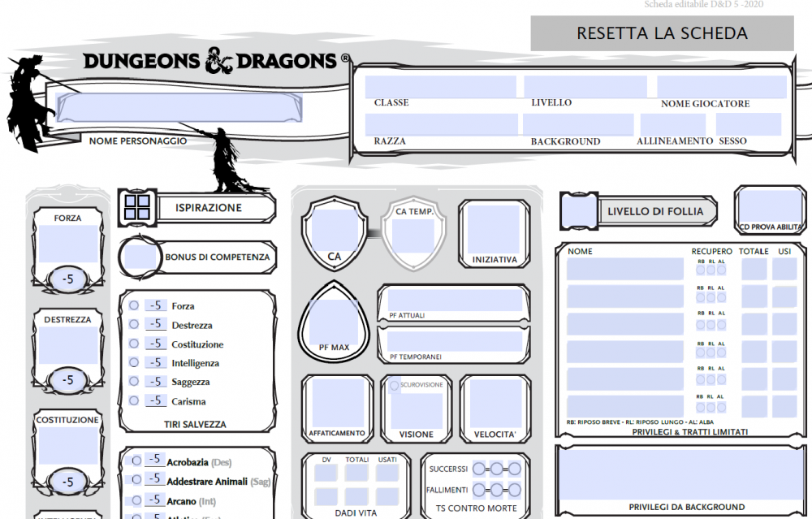
Task: Click the Classe input field
Action: pyautogui.click(x=440, y=86)
